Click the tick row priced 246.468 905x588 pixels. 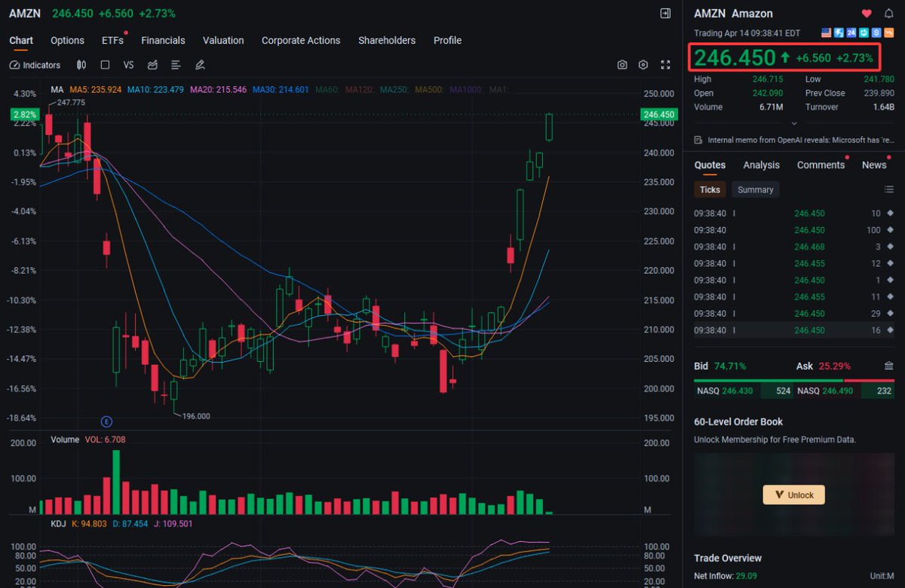pos(794,247)
